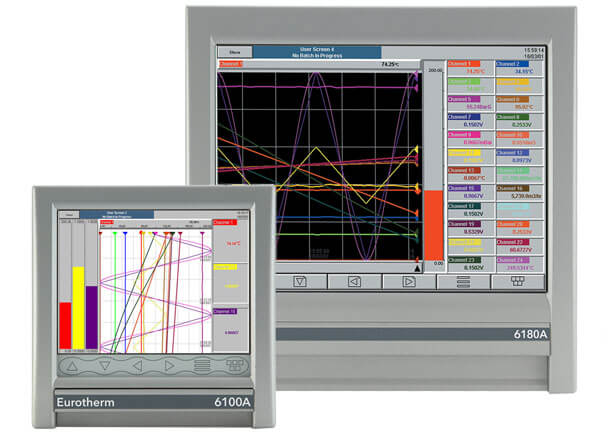This screenshot has height=433, width=610.
Task: Select the yellow channel tile on the 6100A
Action: (231, 284)
